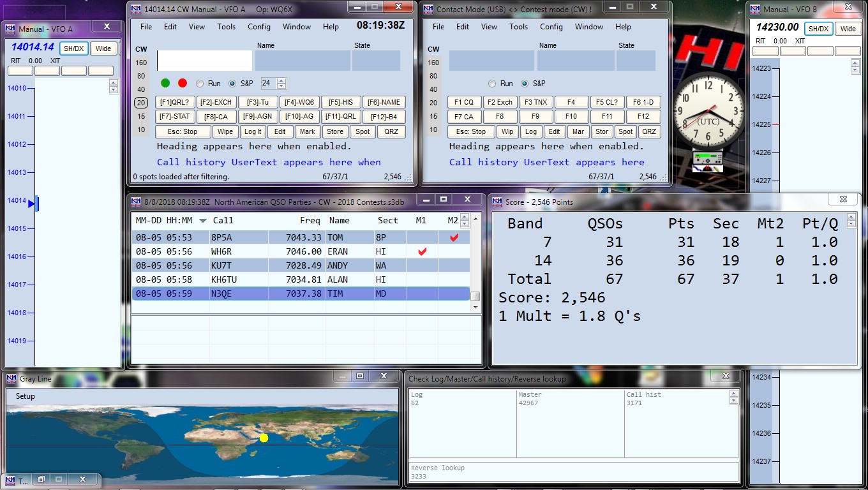Click the Check window scroll arrows
Image resolution: width=868 pixels, height=490 pixels.
733,398
